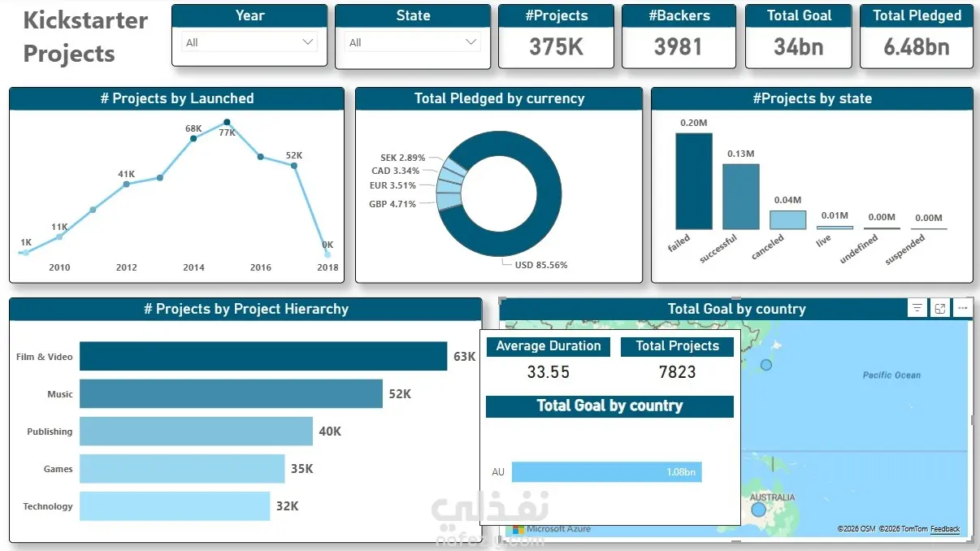The image size is (980, 551).
Task: Click the '# Projects by Project Hierarchy' title
Action: (245, 309)
